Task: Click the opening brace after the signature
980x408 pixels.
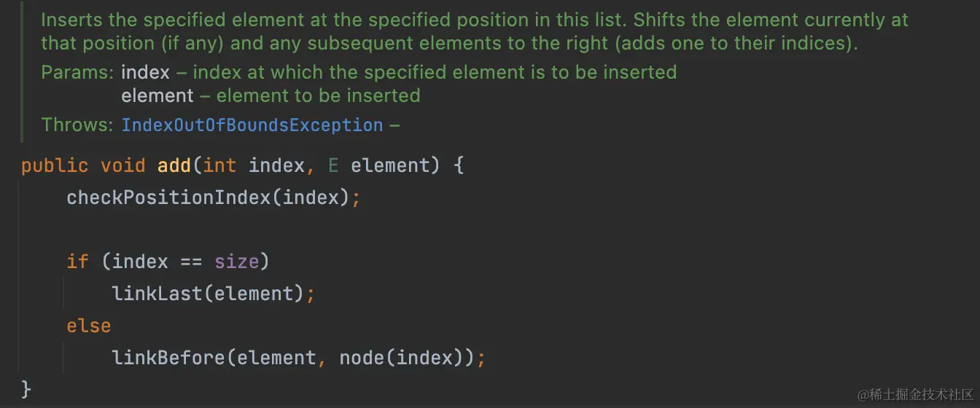Action: pos(458,165)
